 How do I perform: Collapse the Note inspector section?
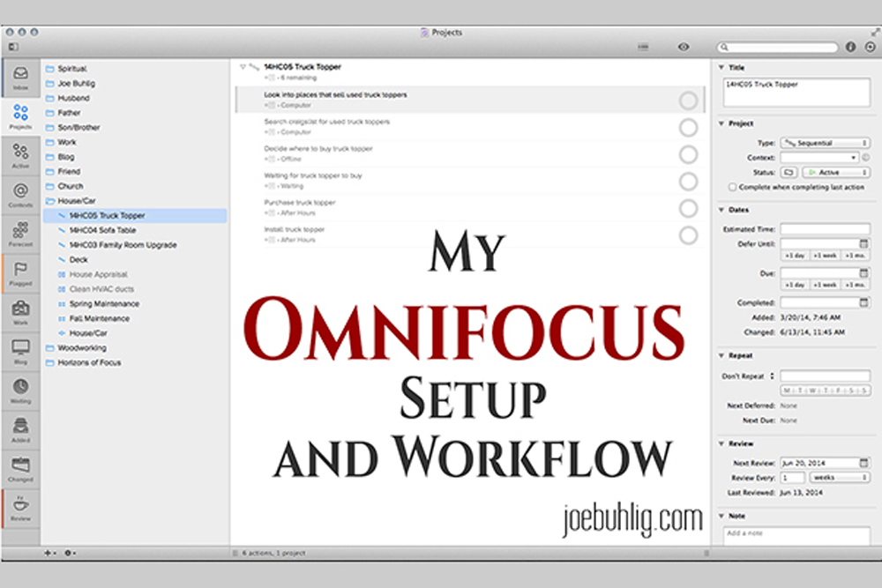721,516
